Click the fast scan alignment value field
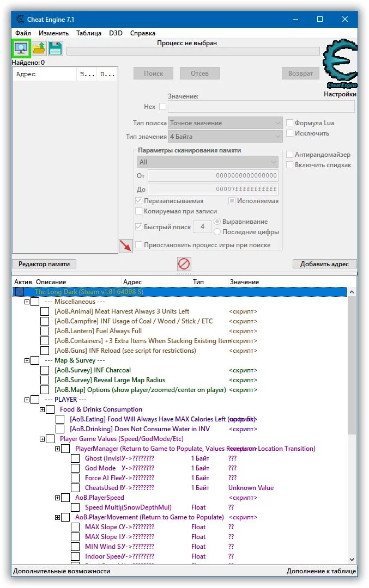Image resolution: width=369 pixels, height=588 pixels. point(202,226)
